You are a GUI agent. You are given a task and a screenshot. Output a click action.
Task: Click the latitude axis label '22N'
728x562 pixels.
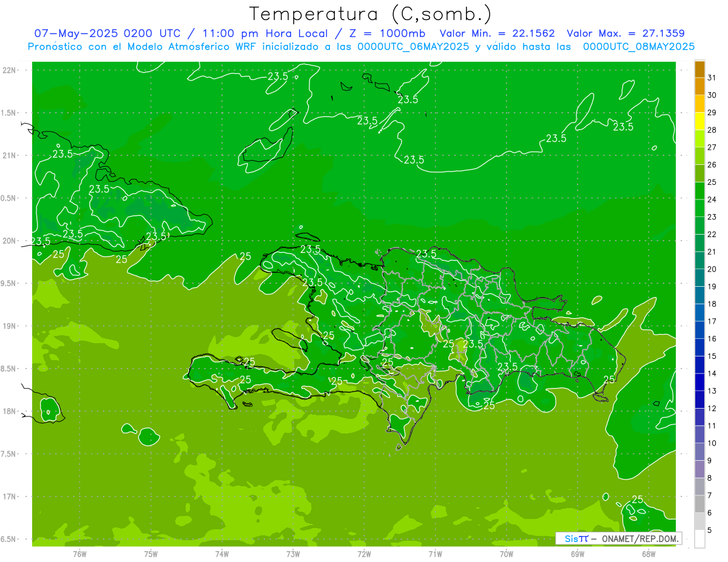9,70
